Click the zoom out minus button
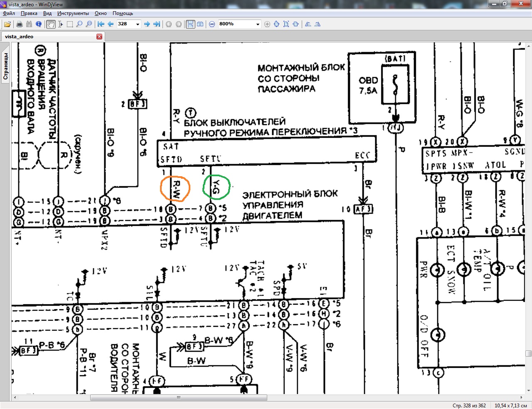This screenshot has height=409, width=532. (x=212, y=24)
